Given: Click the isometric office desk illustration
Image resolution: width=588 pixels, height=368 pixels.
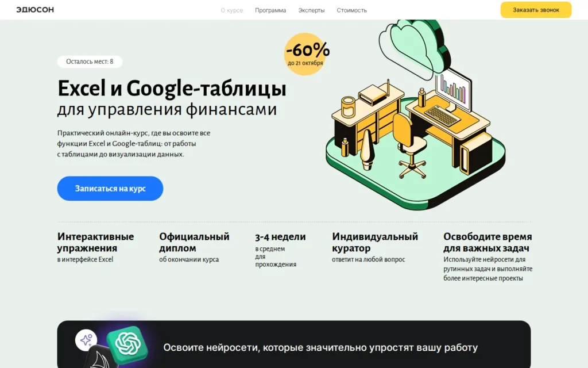Looking at the screenshot, I should pyautogui.click(x=416, y=114).
